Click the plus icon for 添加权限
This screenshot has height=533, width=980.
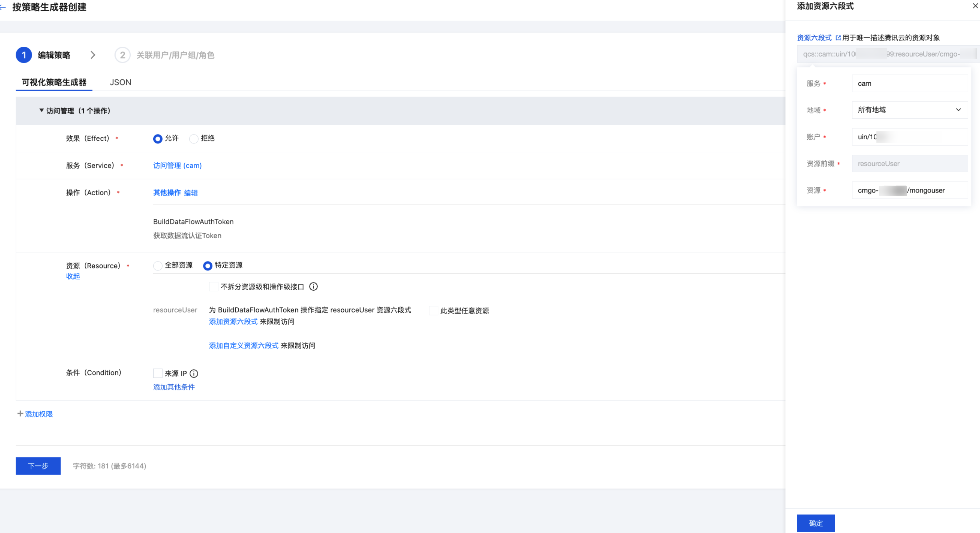[x=20, y=414]
